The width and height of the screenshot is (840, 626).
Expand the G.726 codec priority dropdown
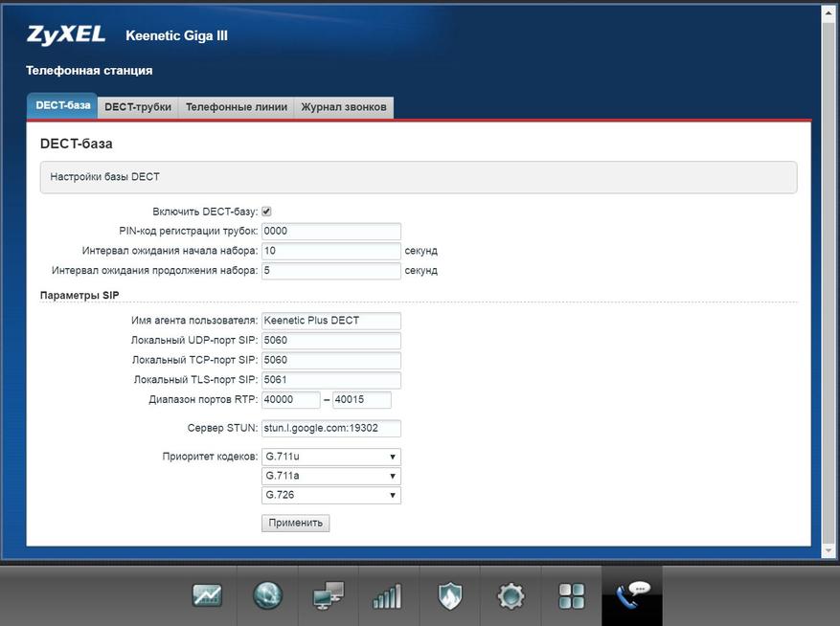[330, 495]
